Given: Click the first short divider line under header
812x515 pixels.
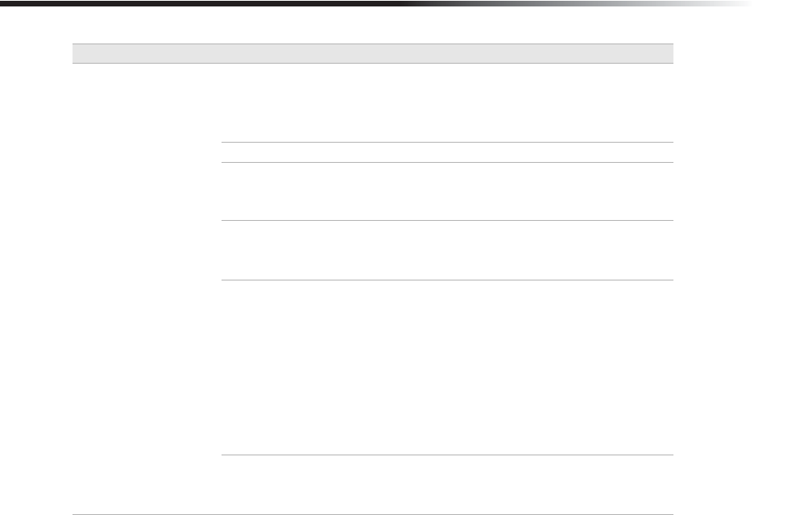Looking at the screenshot, I should 447,142.
